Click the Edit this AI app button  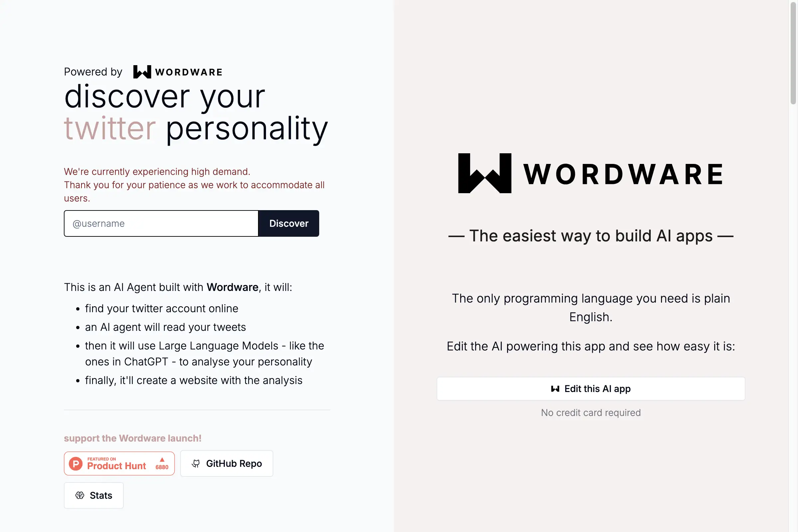[591, 388]
